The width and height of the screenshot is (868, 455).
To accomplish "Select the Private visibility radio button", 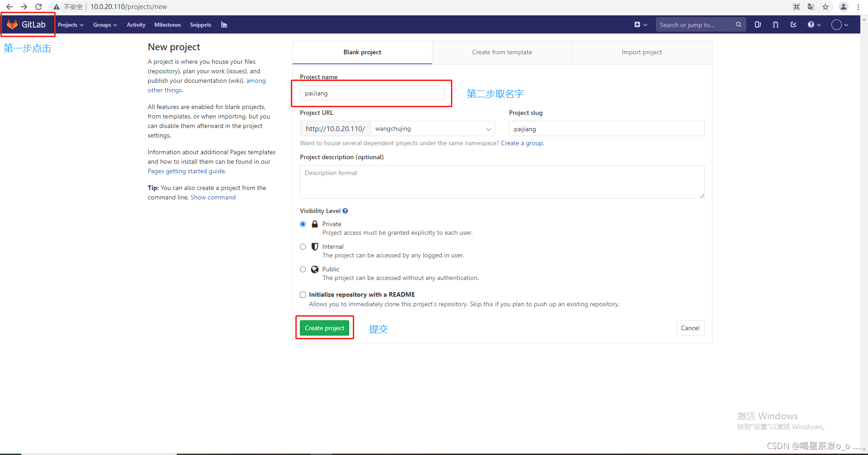I will click(303, 224).
